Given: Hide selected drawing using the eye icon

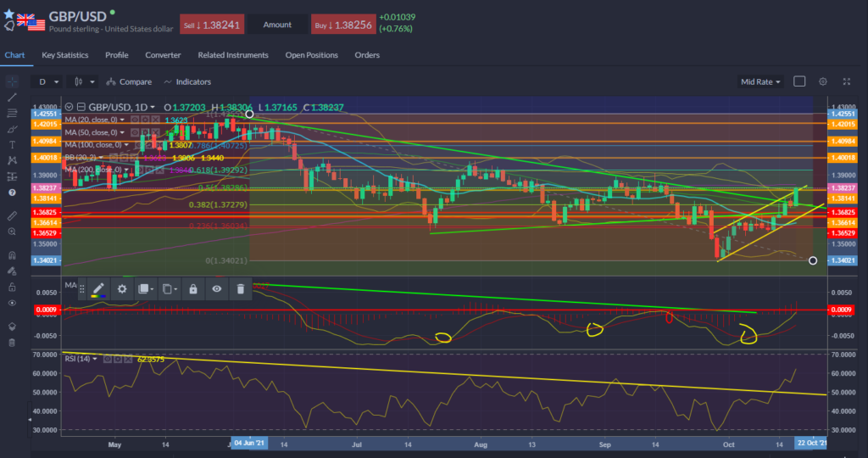Looking at the screenshot, I should (217, 289).
